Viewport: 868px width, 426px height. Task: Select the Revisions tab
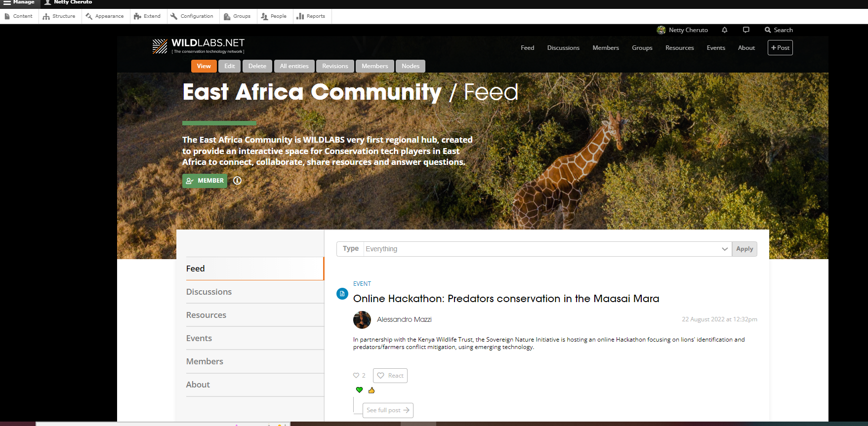(x=335, y=66)
